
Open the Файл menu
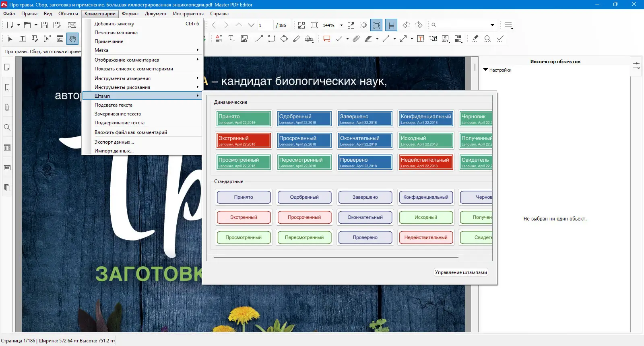9,14
